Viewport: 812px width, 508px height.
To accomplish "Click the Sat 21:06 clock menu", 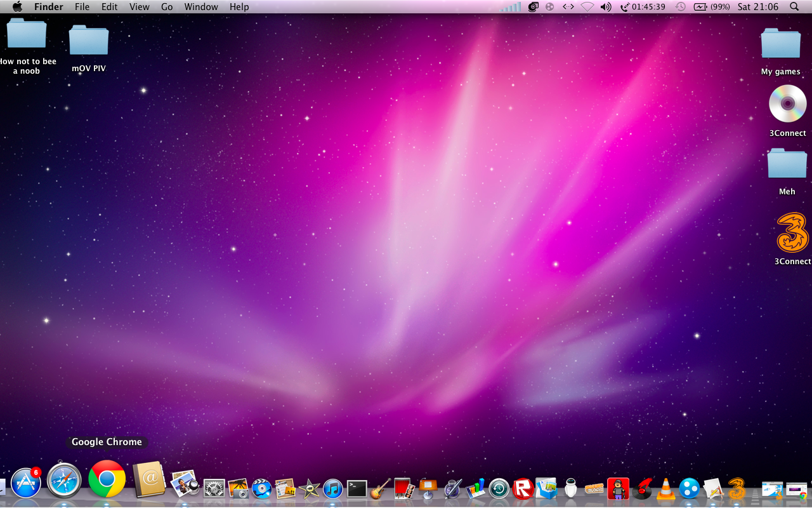I will (757, 7).
